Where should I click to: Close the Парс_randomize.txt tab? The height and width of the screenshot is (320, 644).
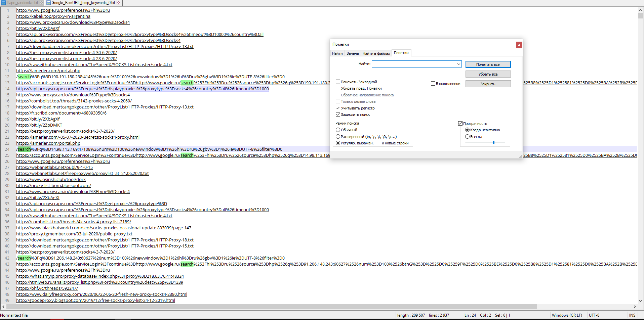pyautogui.click(x=41, y=3)
